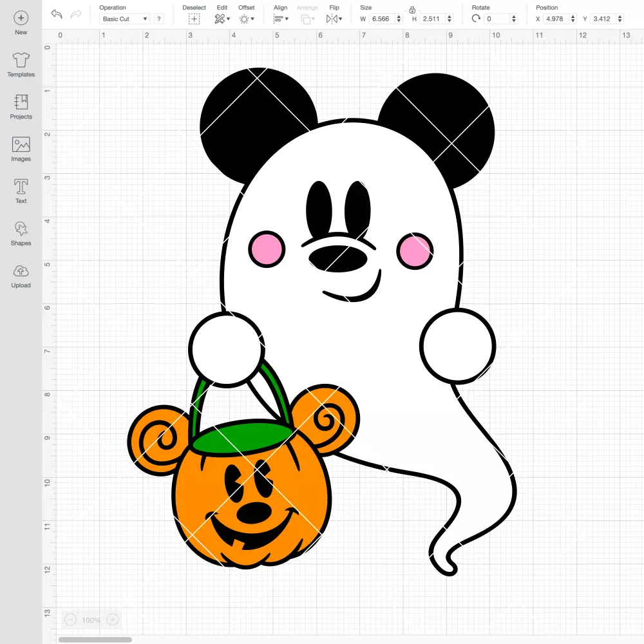Open the Projects panel
This screenshot has height=644, width=644.
[21, 107]
